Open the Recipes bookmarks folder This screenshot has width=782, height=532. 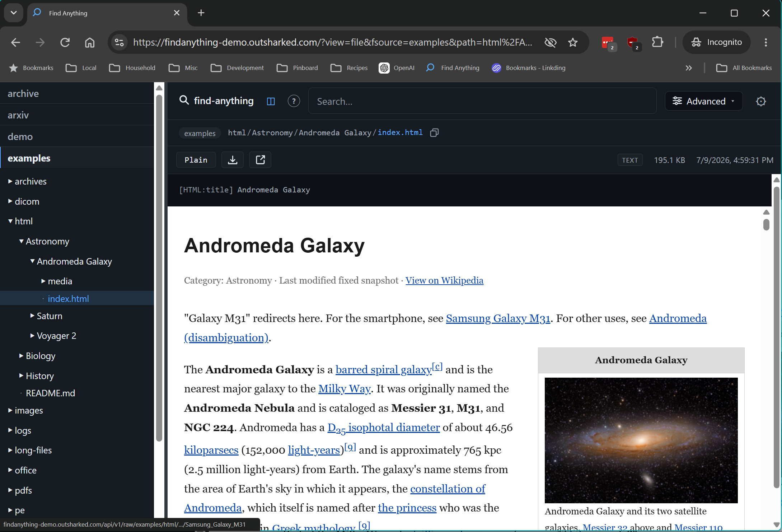pyautogui.click(x=349, y=68)
